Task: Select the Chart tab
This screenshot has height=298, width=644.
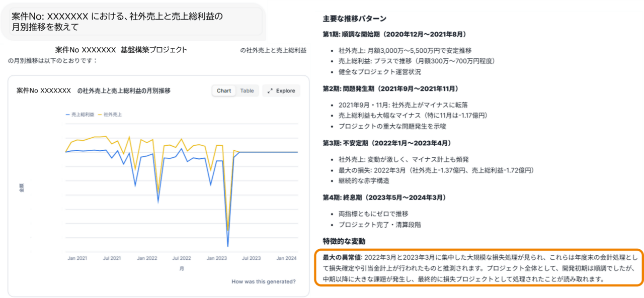Action: pos(224,91)
